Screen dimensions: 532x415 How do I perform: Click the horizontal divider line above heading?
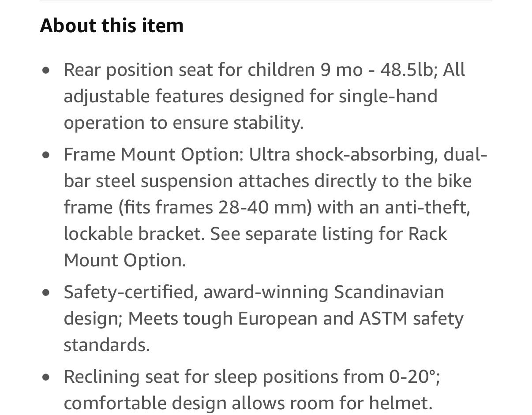(x=266, y=0)
